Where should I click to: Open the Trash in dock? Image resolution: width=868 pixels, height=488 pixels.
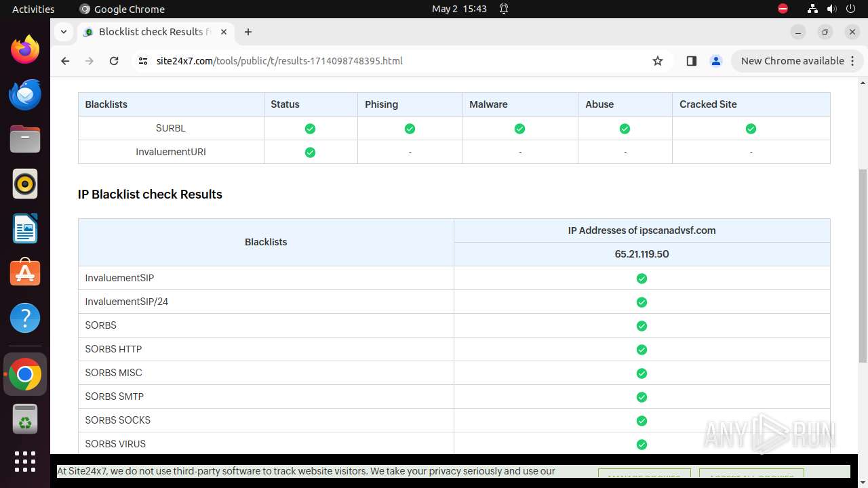pos(25,419)
